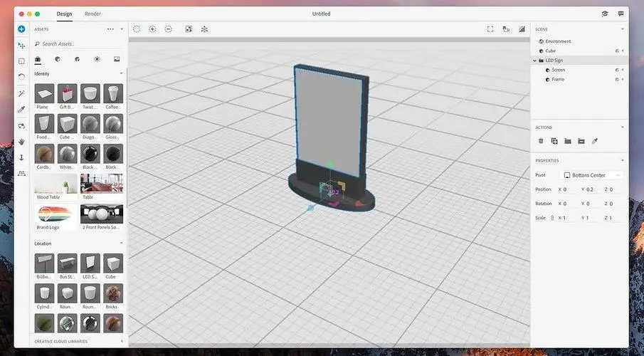Open the Assets panel three-dots menu
The width and height of the screenshot is (644, 356).
(110, 29)
